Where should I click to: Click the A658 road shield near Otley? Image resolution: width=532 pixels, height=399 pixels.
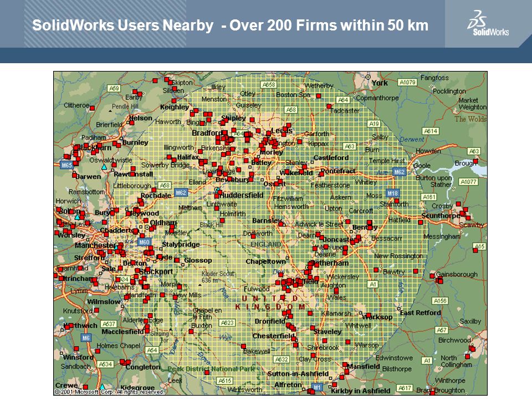tap(269, 84)
